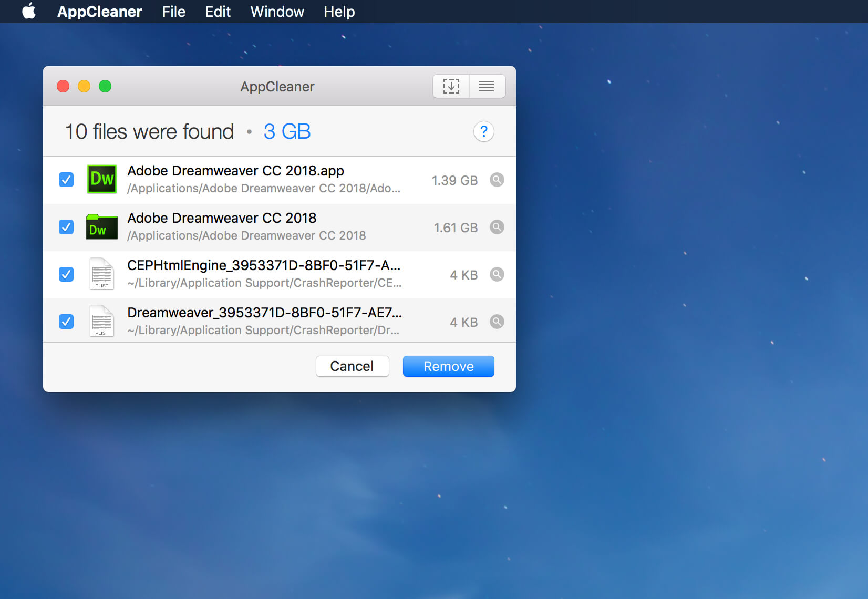Viewport: 868px width, 599px height.
Task: Open the Edit menu
Action: coord(218,12)
